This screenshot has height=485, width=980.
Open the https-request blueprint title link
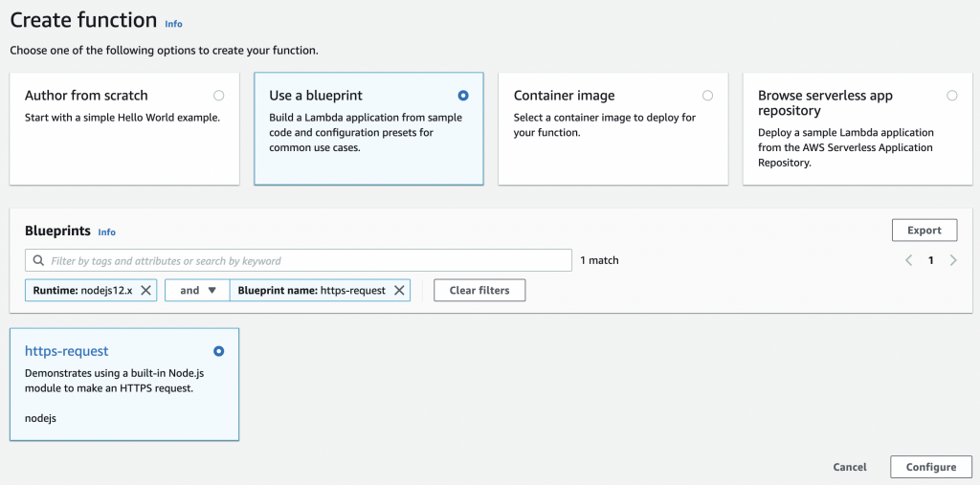[66, 351]
